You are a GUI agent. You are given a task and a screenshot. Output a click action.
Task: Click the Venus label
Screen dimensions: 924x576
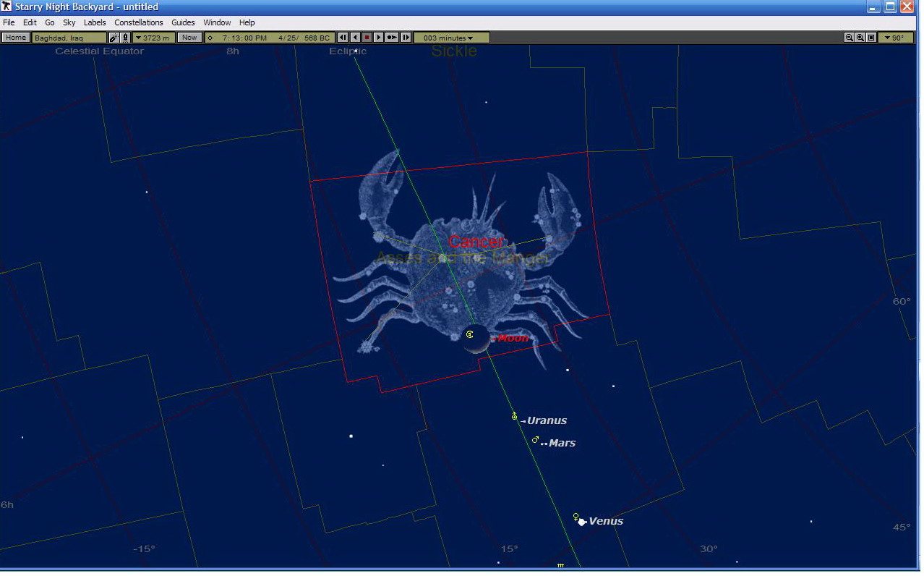pos(606,521)
